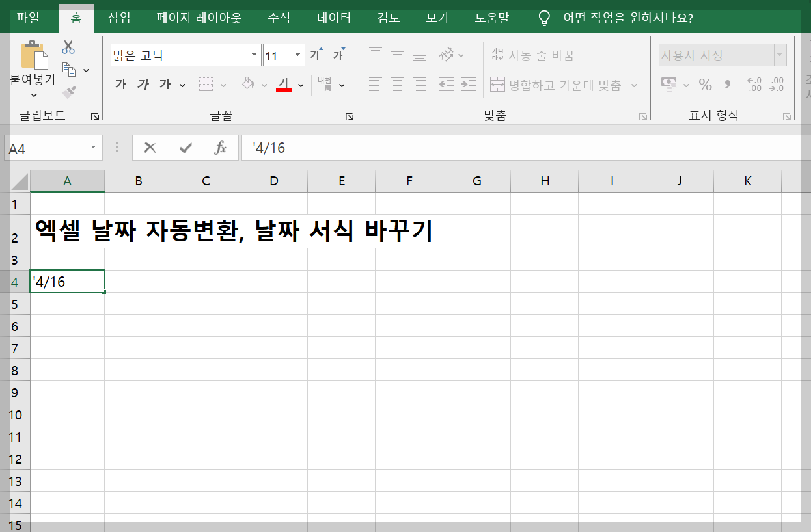This screenshot has width=811, height=532.
Task: Enable center text alignment
Action: coord(398,85)
